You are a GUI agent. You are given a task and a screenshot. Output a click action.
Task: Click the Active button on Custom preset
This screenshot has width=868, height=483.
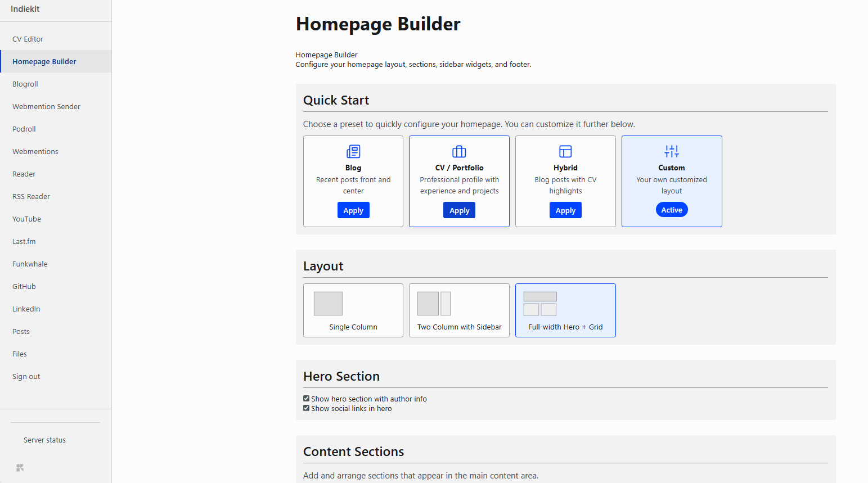click(x=672, y=210)
